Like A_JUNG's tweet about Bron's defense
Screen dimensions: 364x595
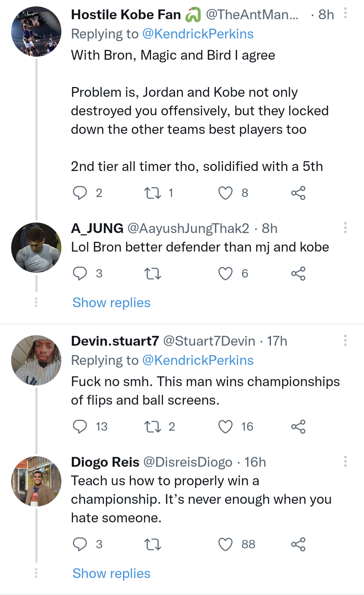tap(225, 274)
